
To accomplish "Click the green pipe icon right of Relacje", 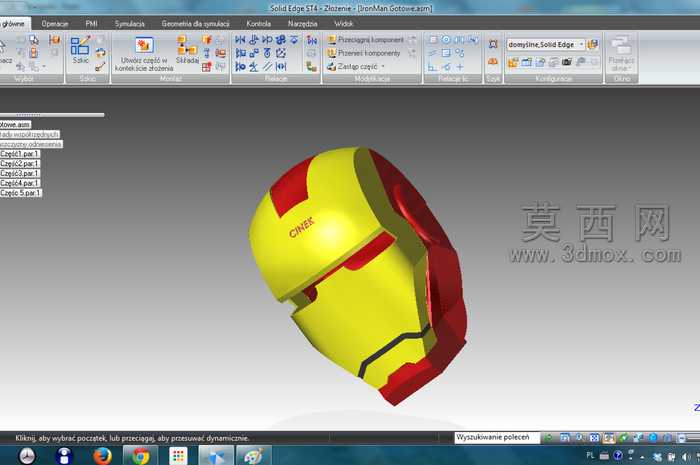I will click(x=312, y=66).
